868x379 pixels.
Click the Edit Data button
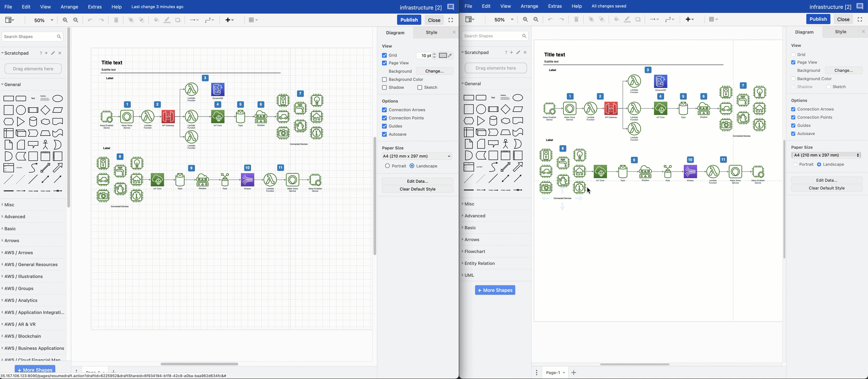click(417, 180)
